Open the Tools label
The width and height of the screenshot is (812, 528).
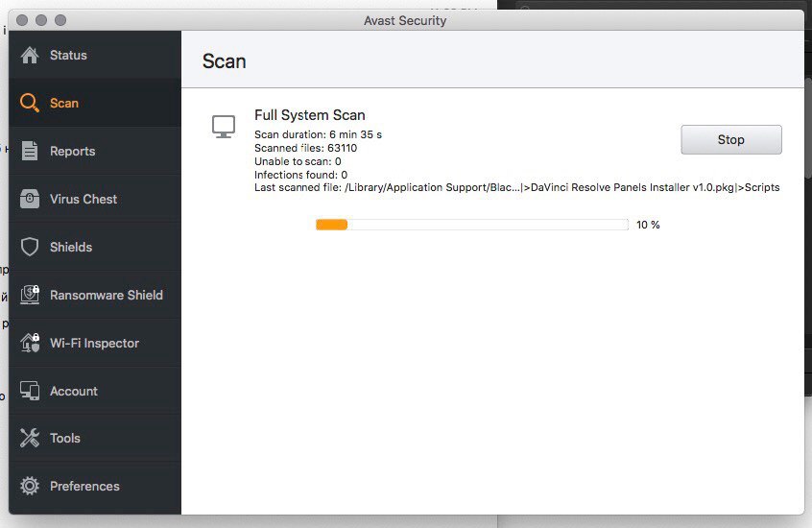[64, 439]
